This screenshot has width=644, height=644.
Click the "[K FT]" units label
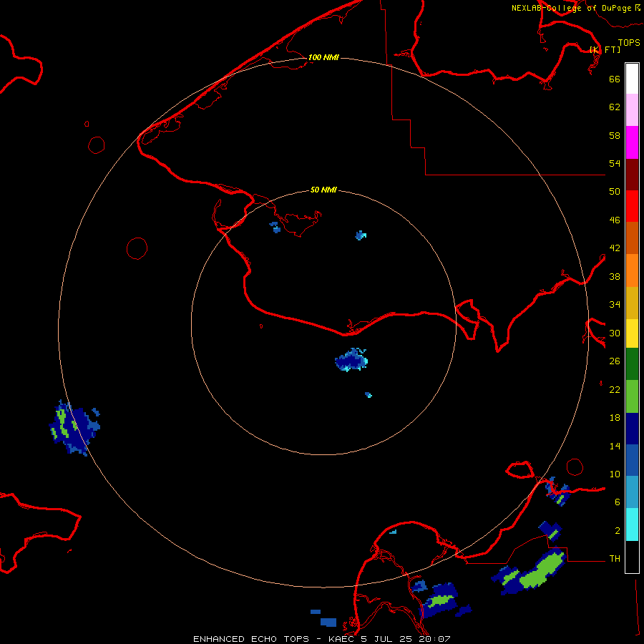(x=605, y=49)
